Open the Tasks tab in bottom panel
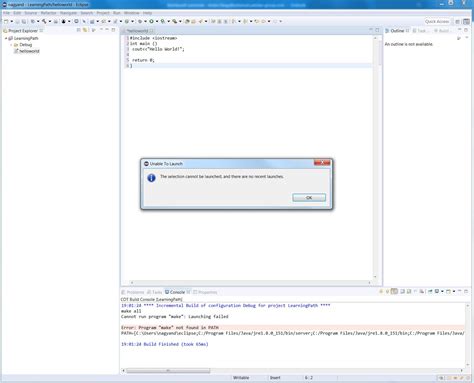This screenshot has height=383, width=474. point(154,292)
